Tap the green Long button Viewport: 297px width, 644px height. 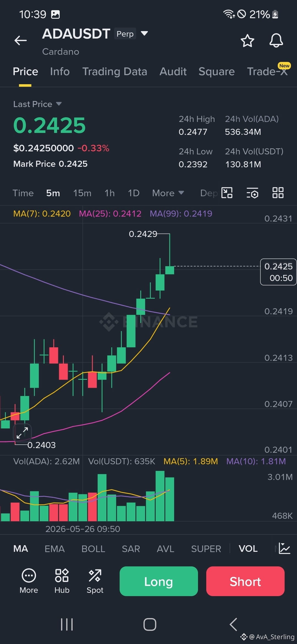[x=159, y=581]
